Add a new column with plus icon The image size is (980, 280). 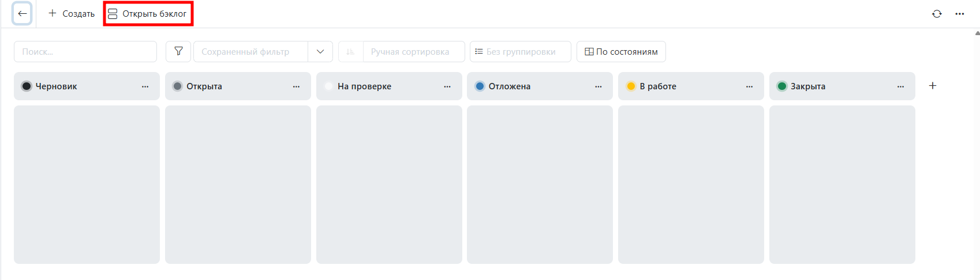click(933, 86)
